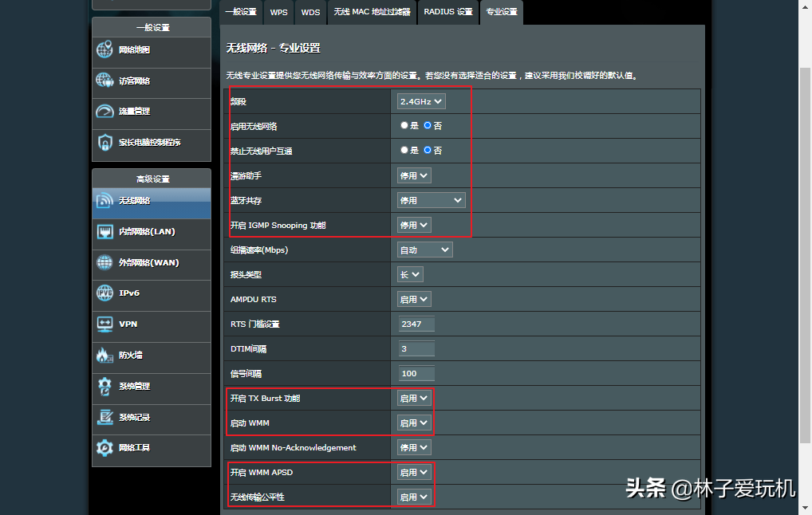Open the 防火墙 firewall flame icon

[x=104, y=355]
